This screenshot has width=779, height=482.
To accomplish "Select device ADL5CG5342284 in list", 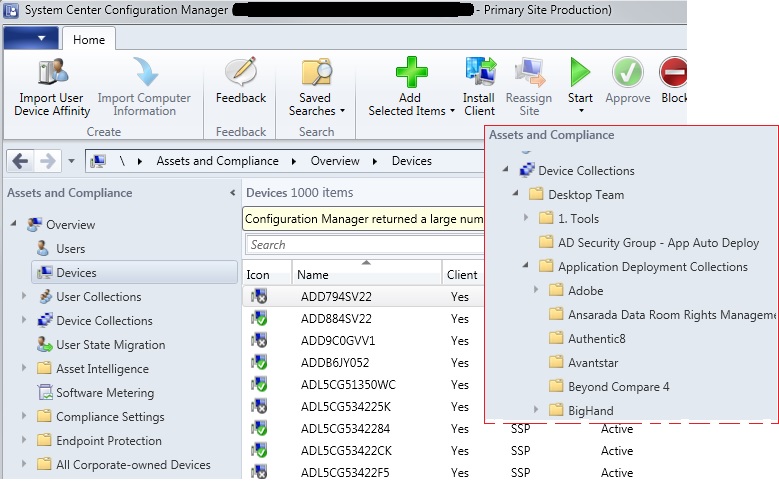I will pos(345,428).
